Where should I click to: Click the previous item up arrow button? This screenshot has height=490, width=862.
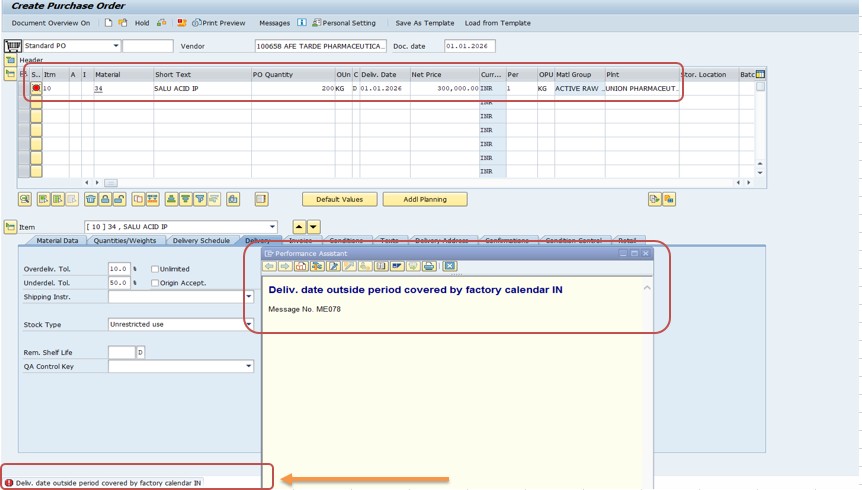[298, 227]
